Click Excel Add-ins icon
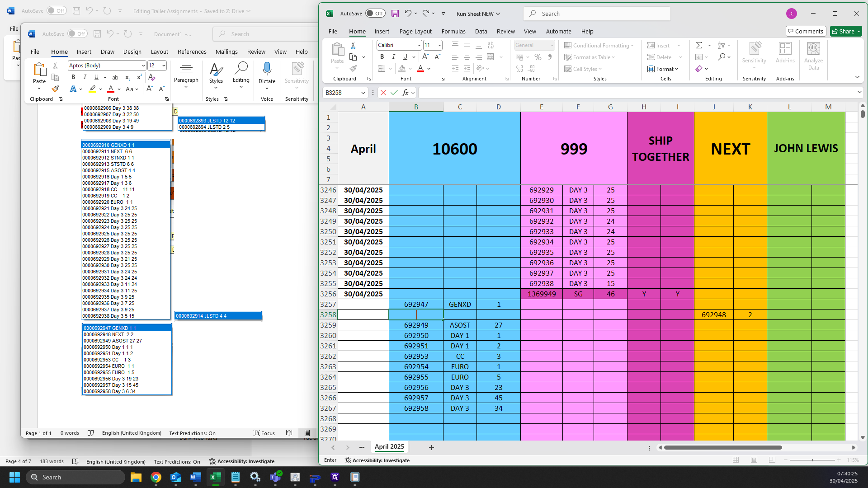 (x=785, y=52)
